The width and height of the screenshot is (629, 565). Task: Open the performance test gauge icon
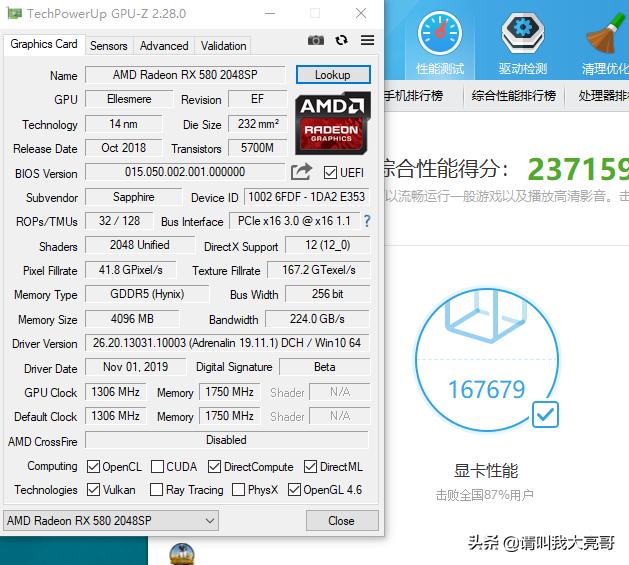(440, 33)
